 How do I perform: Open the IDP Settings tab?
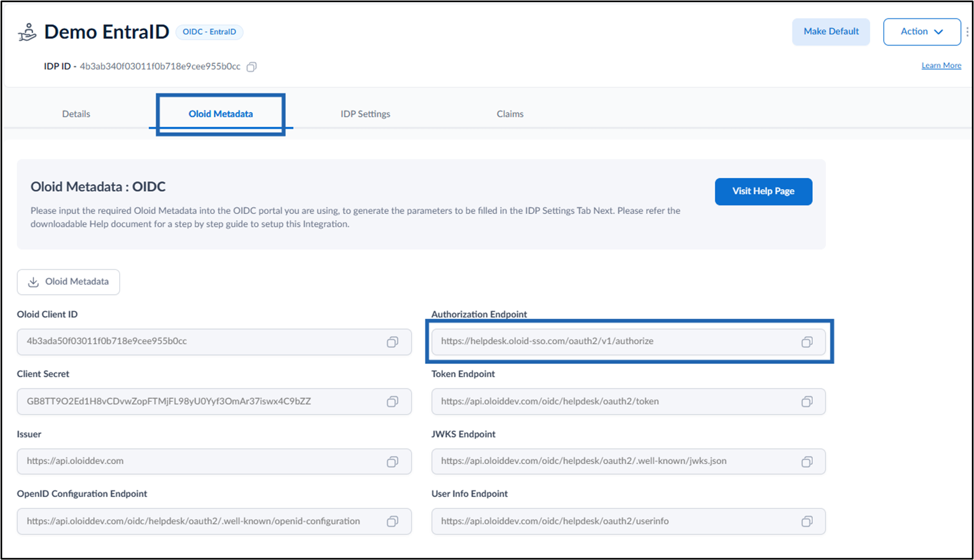pyautogui.click(x=365, y=114)
